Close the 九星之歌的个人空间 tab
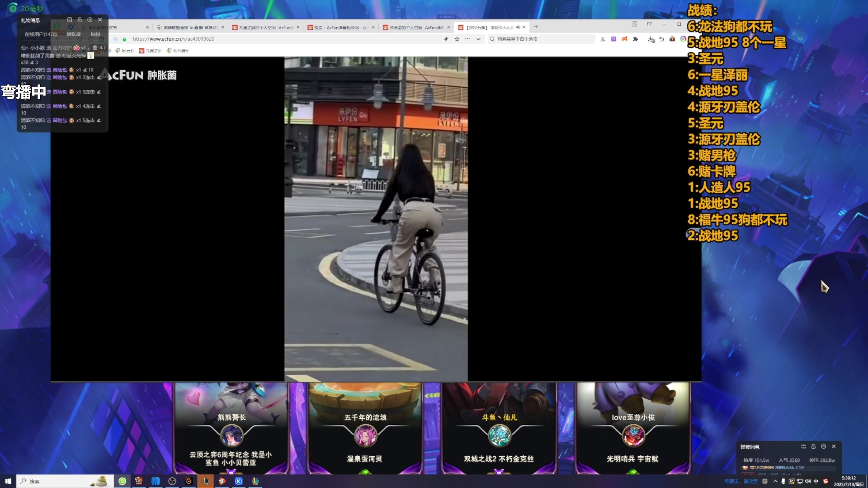The width and height of the screenshot is (868, 488). point(298,28)
